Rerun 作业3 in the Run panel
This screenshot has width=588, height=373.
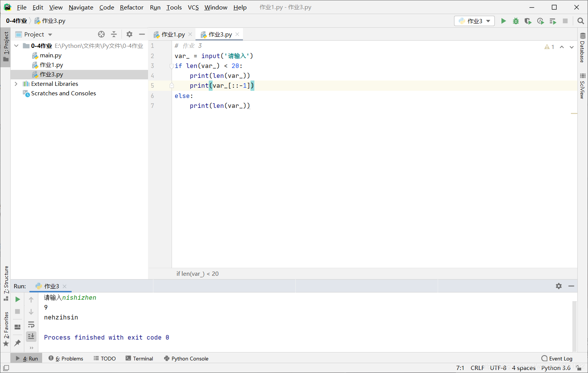(17, 299)
